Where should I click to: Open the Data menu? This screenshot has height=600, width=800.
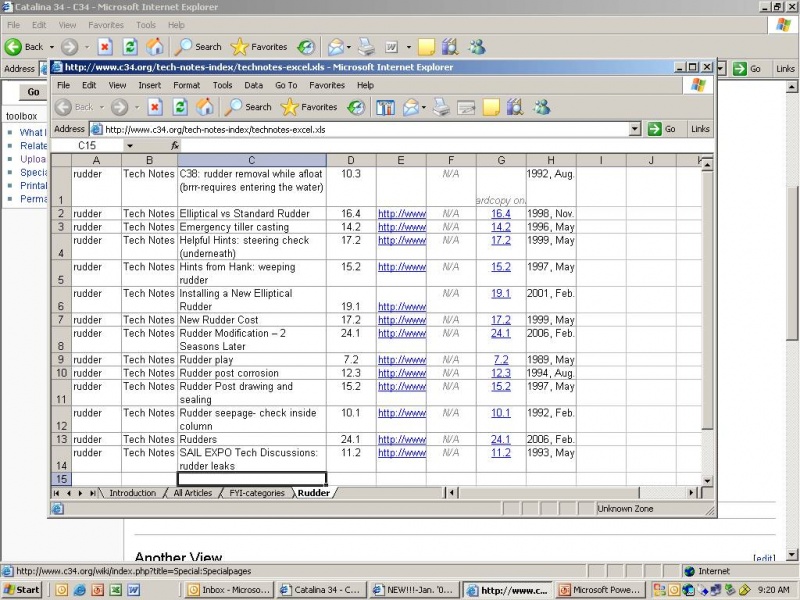point(254,85)
